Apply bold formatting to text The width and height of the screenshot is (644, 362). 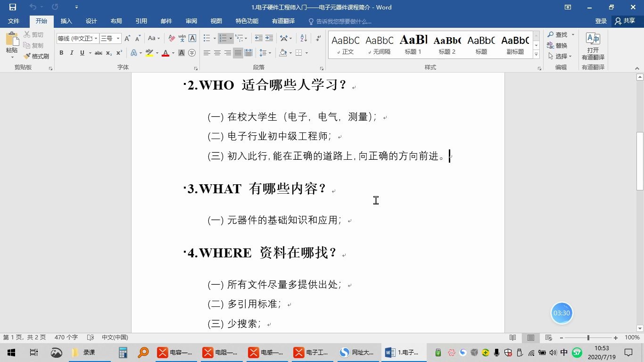click(61, 53)
